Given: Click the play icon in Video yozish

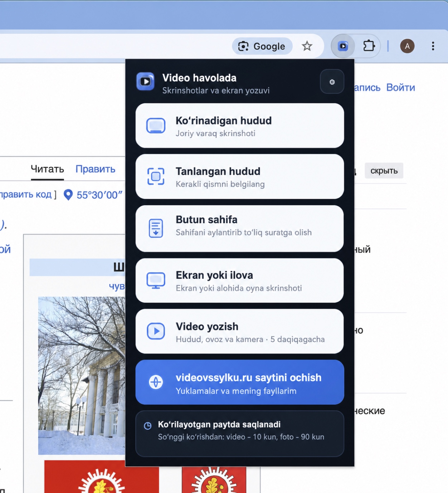Looking at the screenshot, I should tap(156, 331).
